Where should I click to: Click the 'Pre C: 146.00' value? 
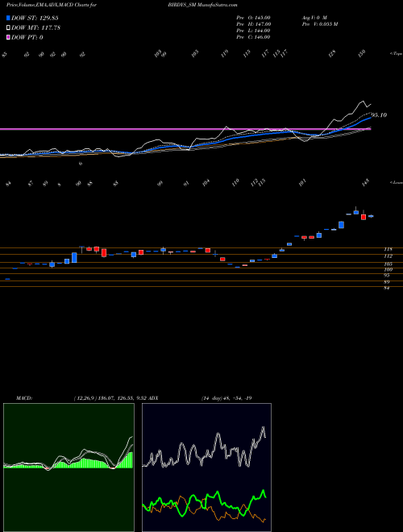tap(253, 37)
